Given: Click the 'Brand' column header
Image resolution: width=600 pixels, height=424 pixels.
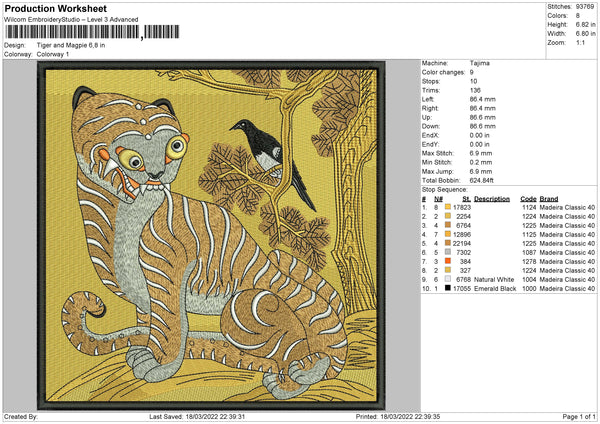Looking at the screenshot, I should [549, 199].
